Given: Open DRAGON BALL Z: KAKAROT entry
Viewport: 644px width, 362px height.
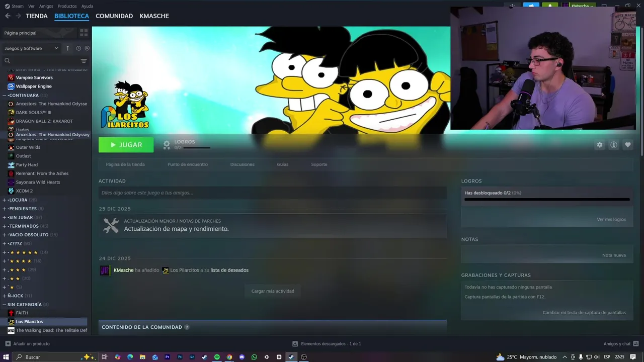Looking at the screenshot, I should [44, 121].
